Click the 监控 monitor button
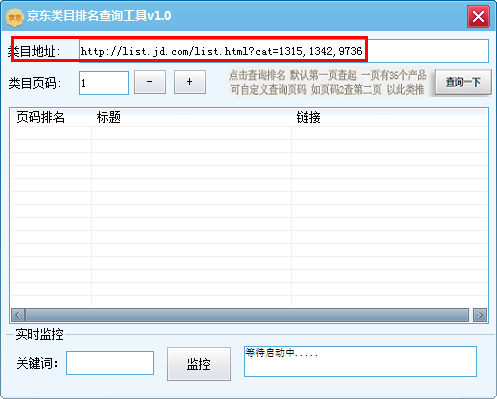Screen dimensions: 497x399 coord(199,364)
